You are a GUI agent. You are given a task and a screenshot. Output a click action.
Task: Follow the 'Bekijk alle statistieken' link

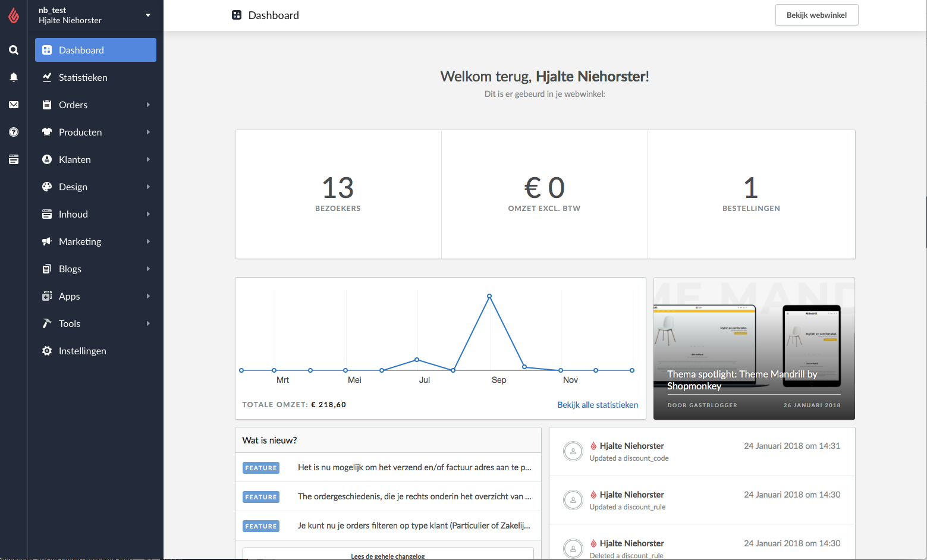(598, 405)
